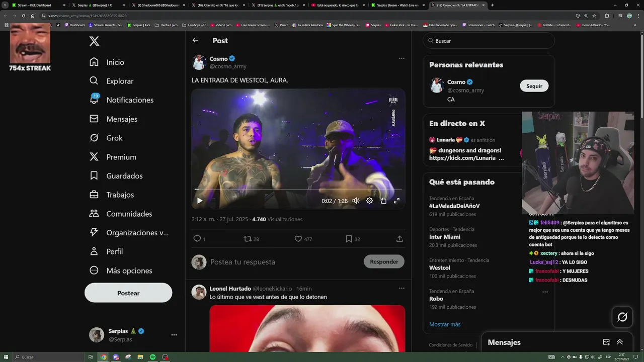Reply to Cosmo's post icon
Screen dimensions: 644x362
[197, 239]
